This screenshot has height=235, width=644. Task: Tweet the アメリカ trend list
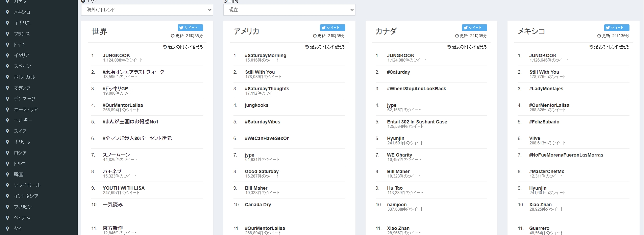pyautogui.click(x=332, y=28)
